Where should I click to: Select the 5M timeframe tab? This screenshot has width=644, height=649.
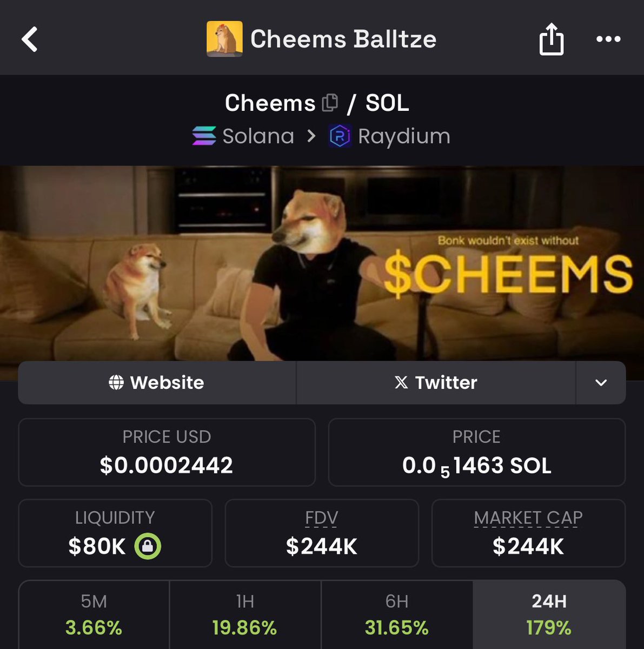(94, 615)
